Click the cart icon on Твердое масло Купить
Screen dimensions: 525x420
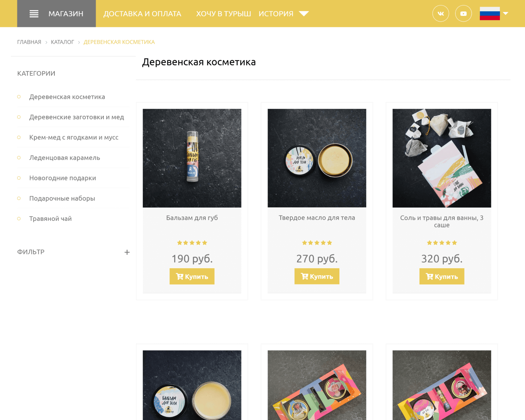coord(305,276)
